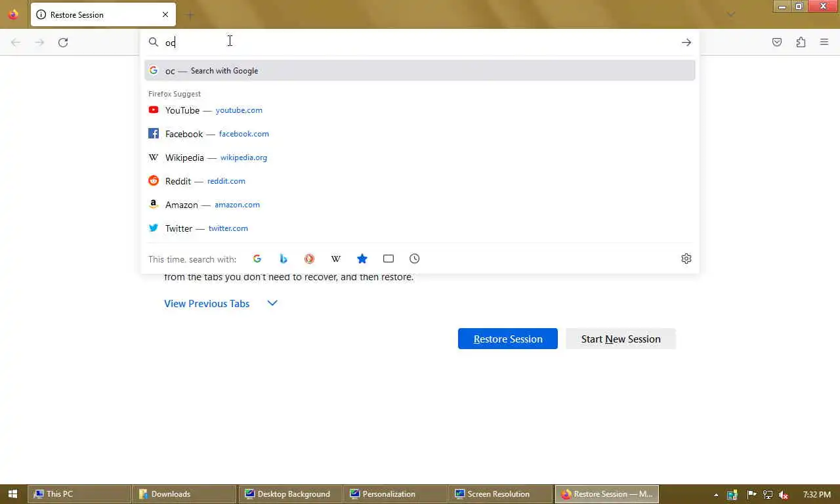
Task: Click the forward navigation arrow
Action: click(x=39, y=43)
